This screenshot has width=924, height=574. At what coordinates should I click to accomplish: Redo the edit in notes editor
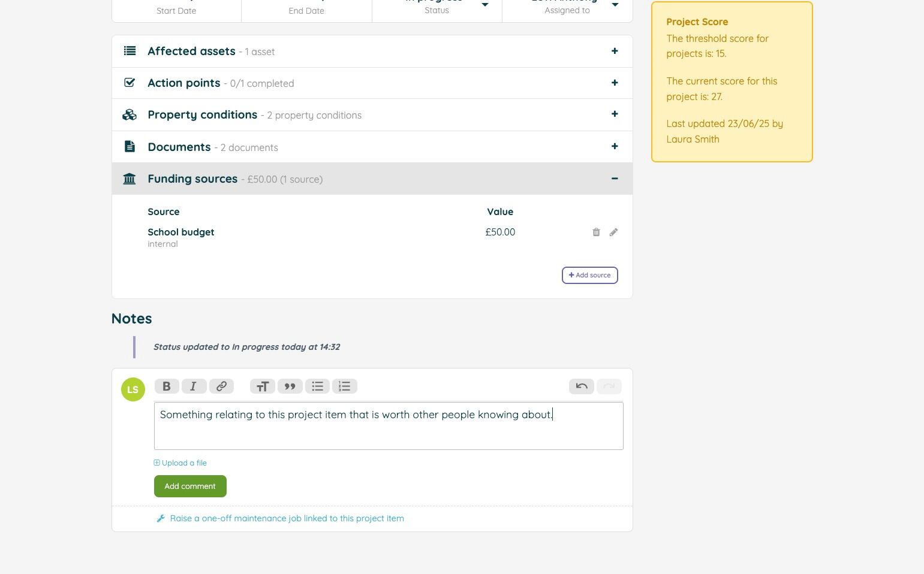(609, 386)
